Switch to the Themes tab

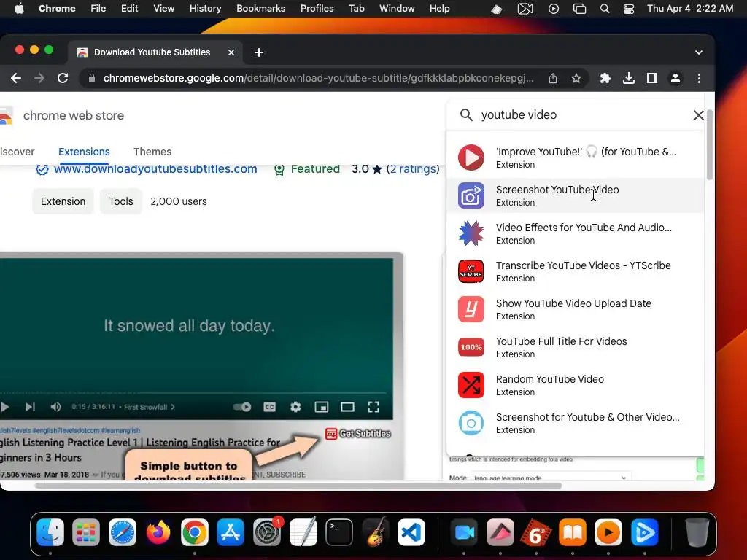coord(152,152)
